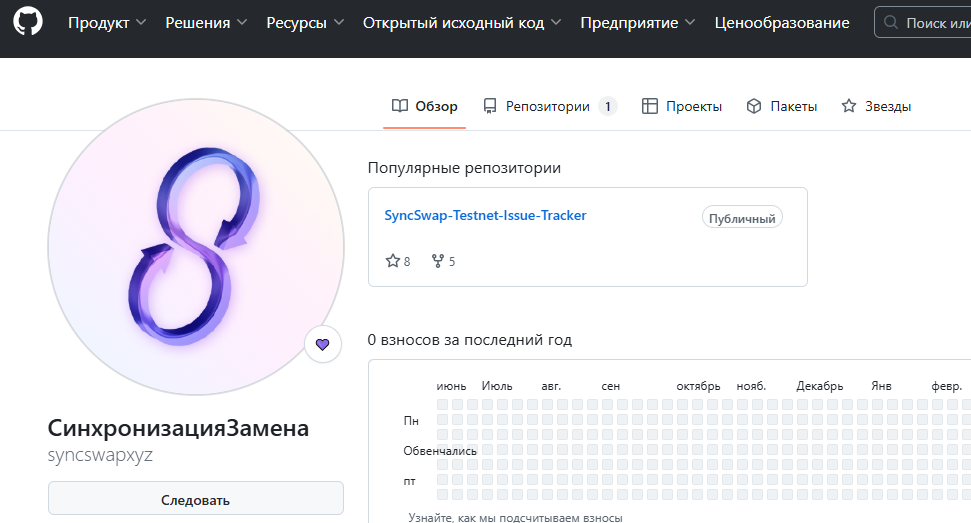Click the star icon beside Звезды
Screen dimensions: 971x523
848,106
